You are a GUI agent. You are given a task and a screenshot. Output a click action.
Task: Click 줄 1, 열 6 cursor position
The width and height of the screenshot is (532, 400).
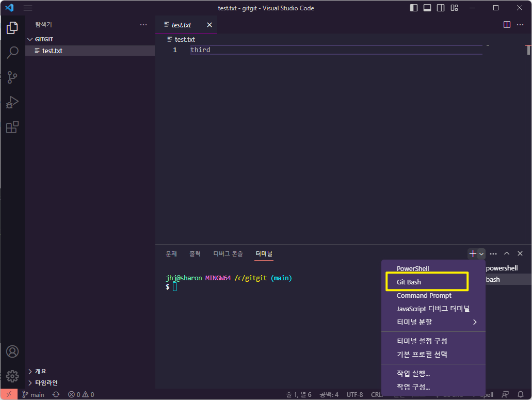(x=299, y=394)
